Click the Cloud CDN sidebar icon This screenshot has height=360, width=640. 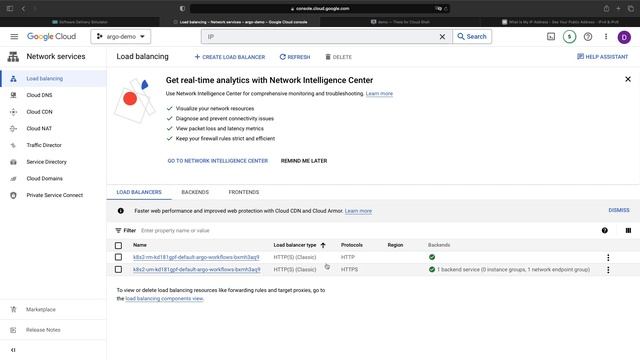pyautogui.click(x=13, y=112)
